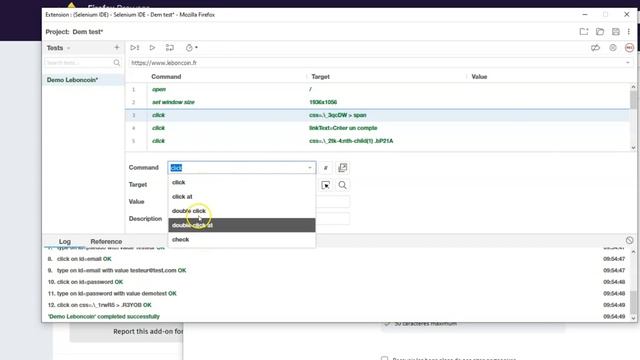
Task: Select row 2 set window size
Action: coord(377,102)
